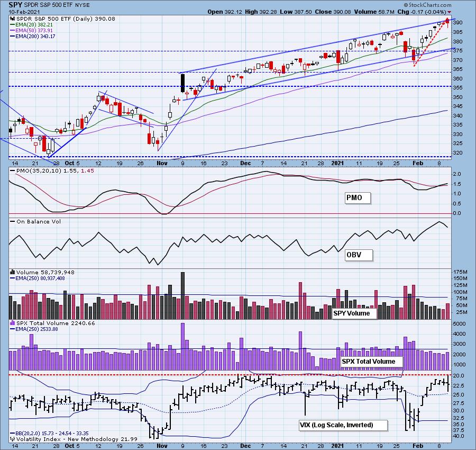Click the tall black November 9 candlestick

point(183,83)
